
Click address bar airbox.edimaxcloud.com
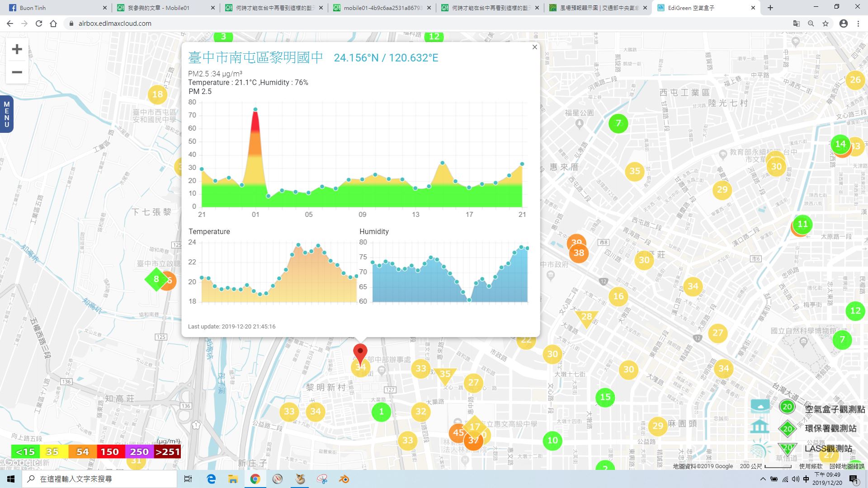115,23
